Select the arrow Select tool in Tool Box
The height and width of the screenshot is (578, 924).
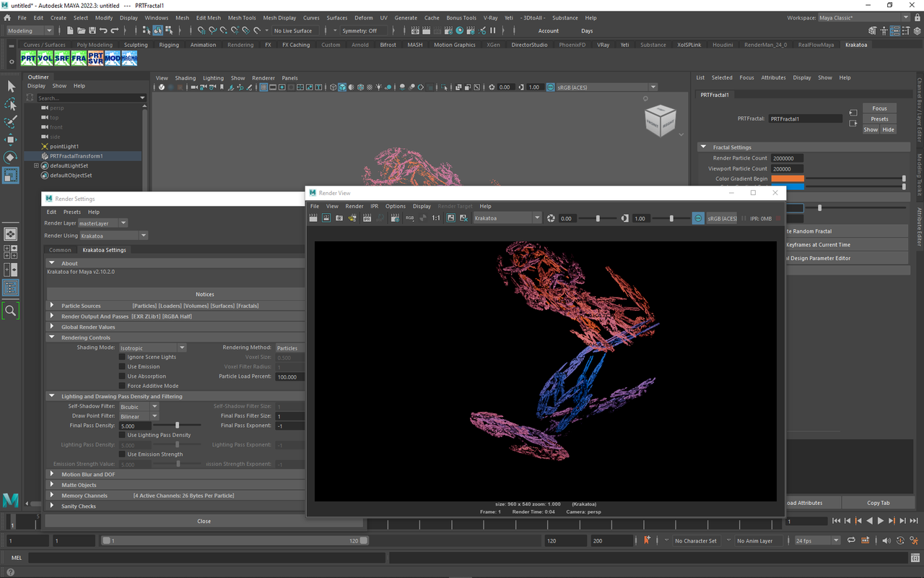11,87
